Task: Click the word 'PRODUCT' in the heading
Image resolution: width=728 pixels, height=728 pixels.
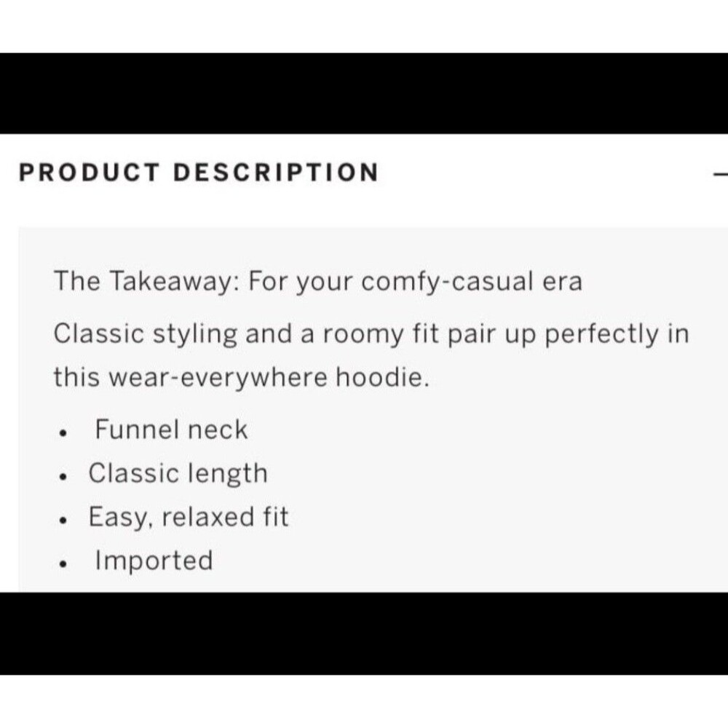Action: (x=88, y=173)
